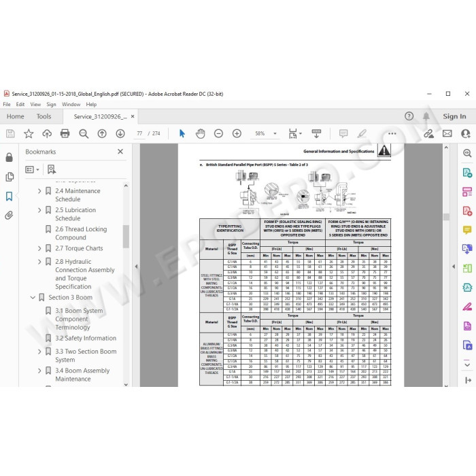
Task: Collapse the Section 3 Boom bookmark
Action: point(33,298)
